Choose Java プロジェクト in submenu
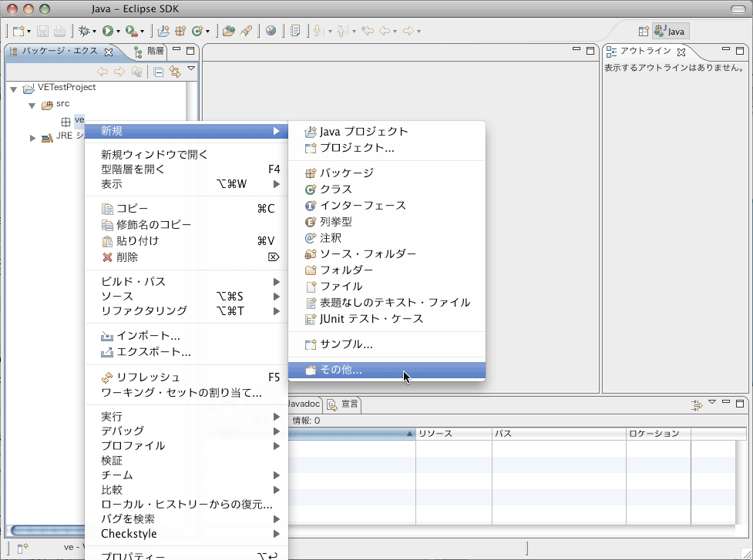Viewport: 753px width, 560px height. point(387,132)
